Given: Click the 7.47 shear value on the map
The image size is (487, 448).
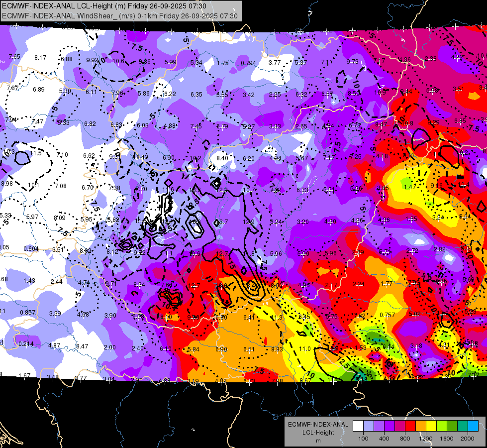Looking at the screenshot, I should point(38,121).
